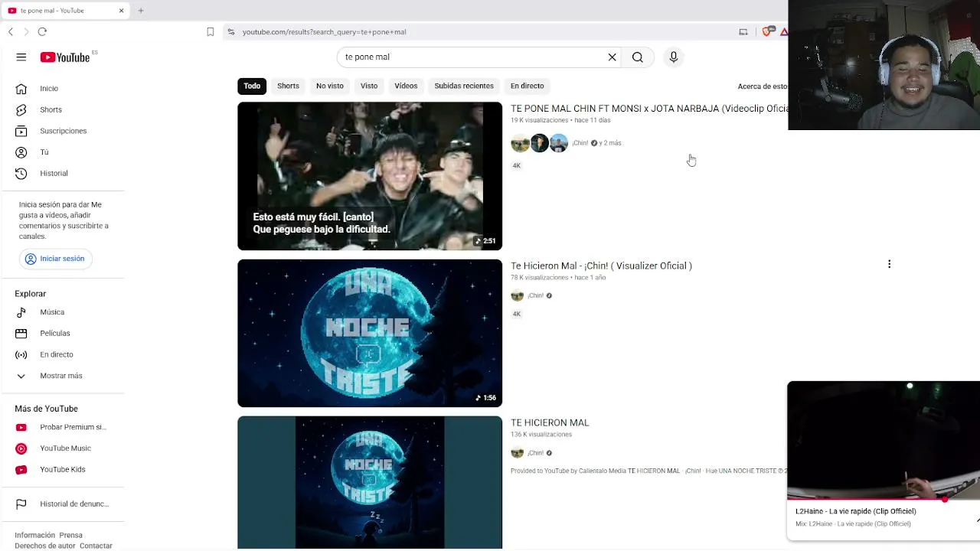Open Probar Premium in the sidebar
This screenshot has height=551, width=980.
pos(64,427)
